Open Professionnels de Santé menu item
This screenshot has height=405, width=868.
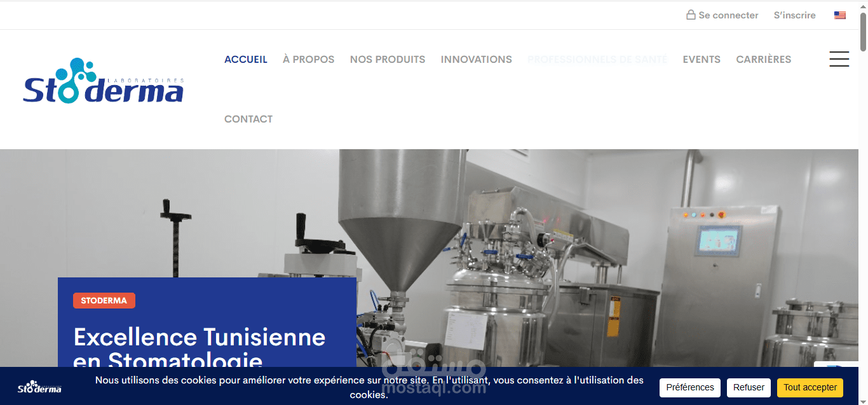pyautogui.click(x=597, y=59)
